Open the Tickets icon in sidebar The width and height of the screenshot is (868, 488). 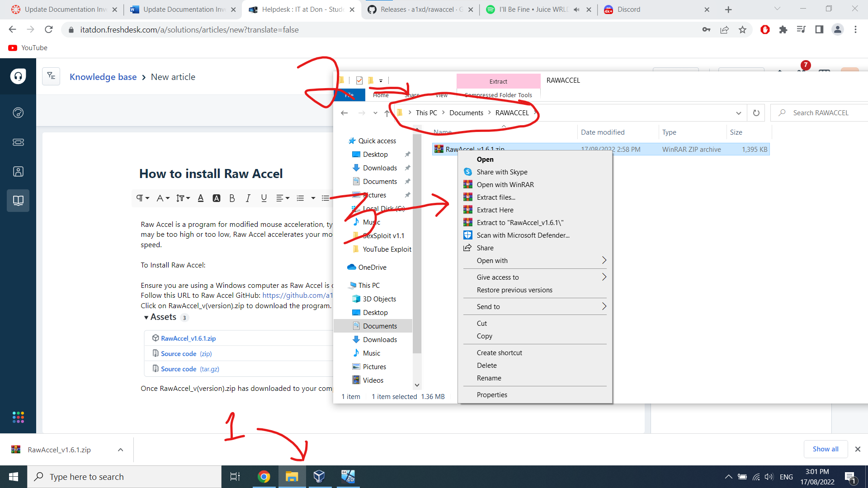pos(18,142)
